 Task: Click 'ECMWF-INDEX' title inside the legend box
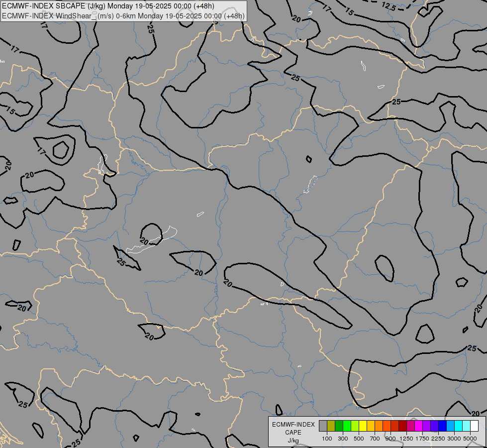tap(293, 425)
